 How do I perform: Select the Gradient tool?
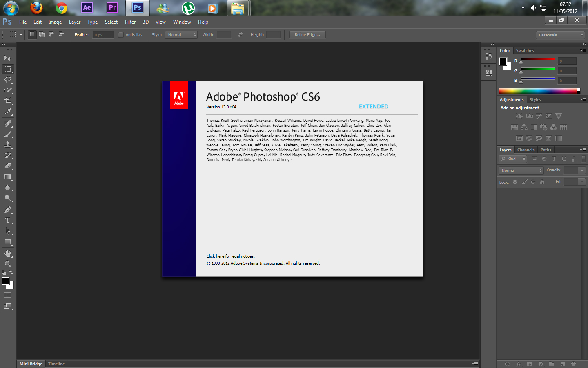pos(8,177)
